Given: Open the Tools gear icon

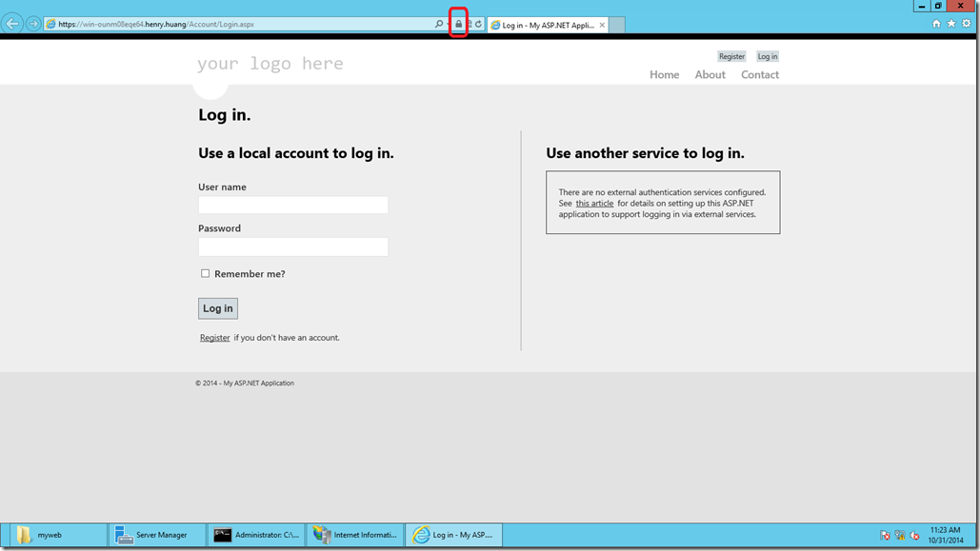Looking at the screenshot, I should [967, 23].
